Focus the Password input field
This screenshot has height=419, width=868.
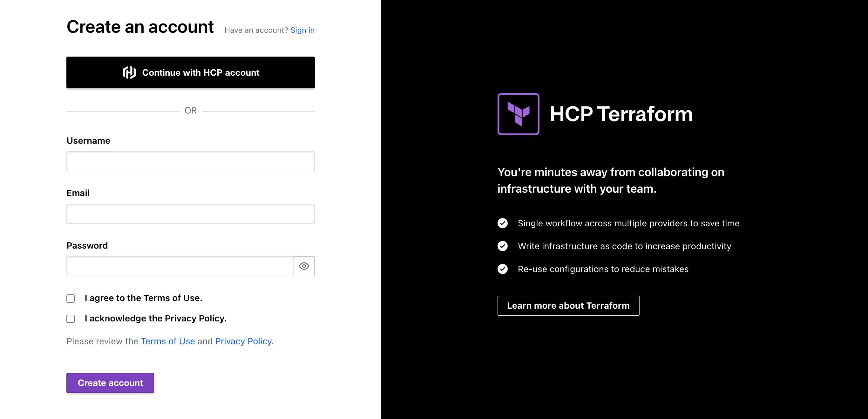(180, 266)
